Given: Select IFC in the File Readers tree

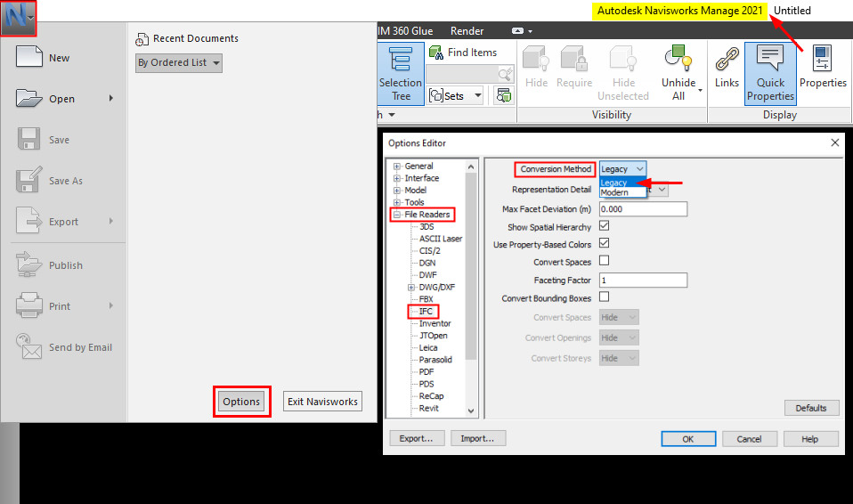Looking at the screenshot, I should [426, 312].
